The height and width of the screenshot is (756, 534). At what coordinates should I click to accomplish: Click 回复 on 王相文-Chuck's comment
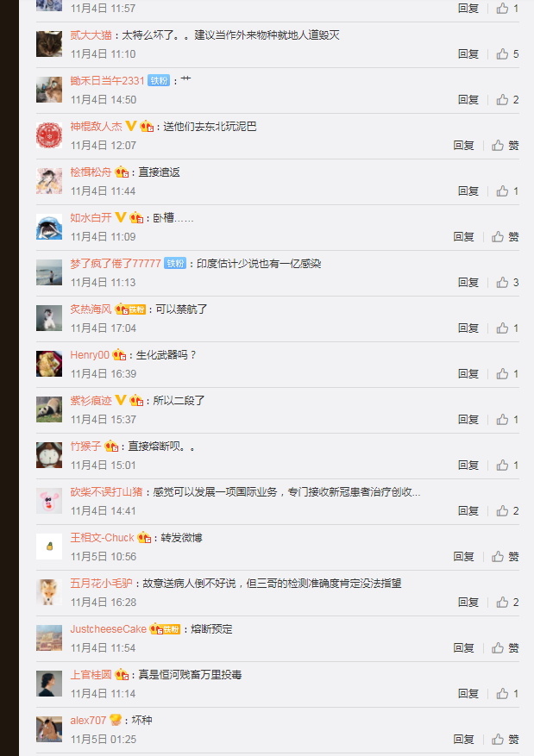463,556
